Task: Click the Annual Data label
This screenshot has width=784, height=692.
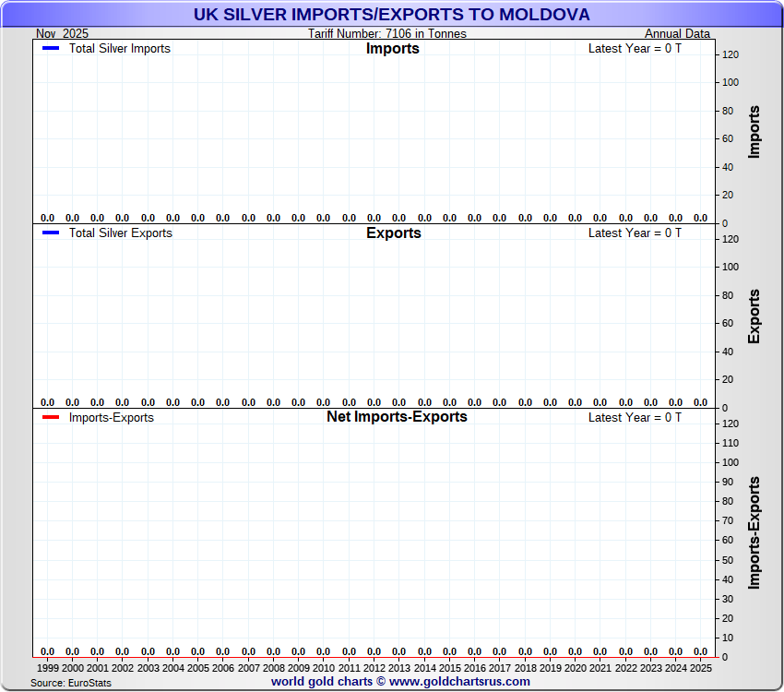Action: [x=677, y=34]
